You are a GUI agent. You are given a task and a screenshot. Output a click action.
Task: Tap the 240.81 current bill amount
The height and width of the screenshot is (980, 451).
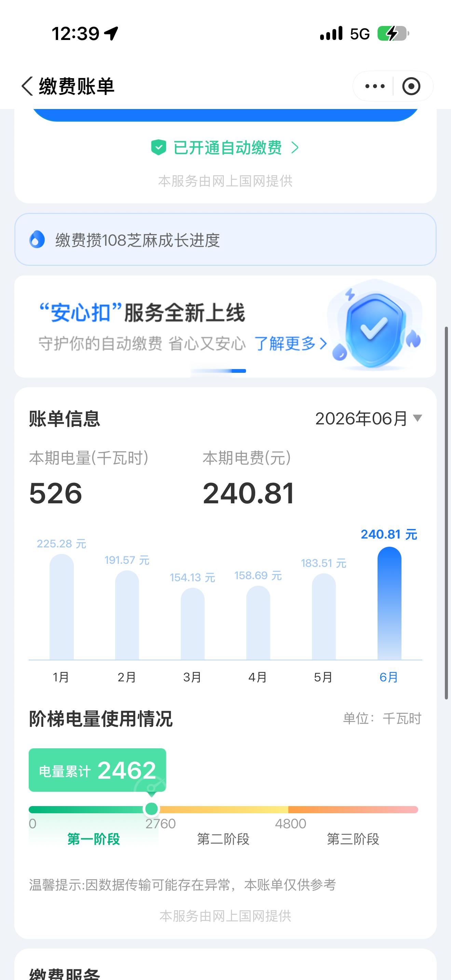click(x=249, y=493)
